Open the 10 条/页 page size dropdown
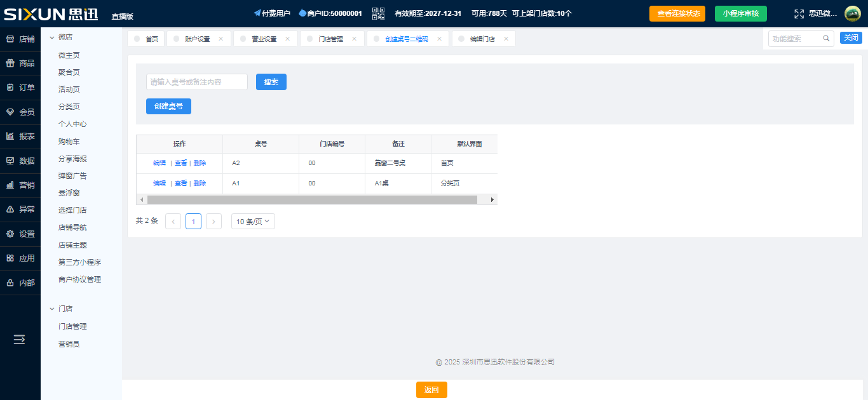This screenshot has height=400, width=868. pyautogui.click(x=253, y=222)
